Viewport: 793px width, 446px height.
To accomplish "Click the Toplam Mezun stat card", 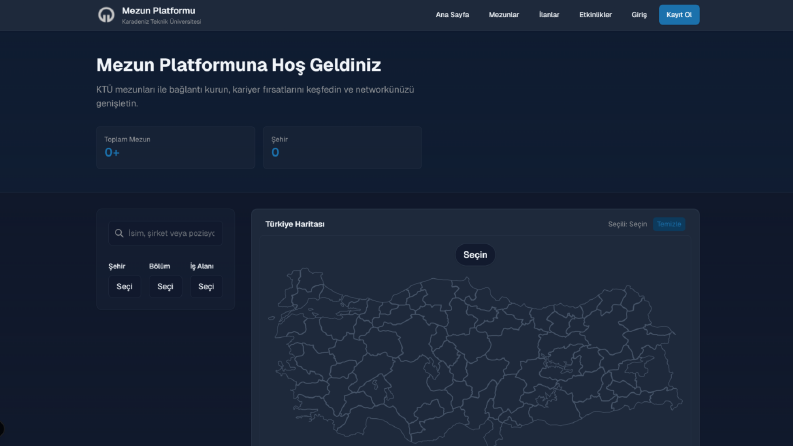I will click(175, 147).
